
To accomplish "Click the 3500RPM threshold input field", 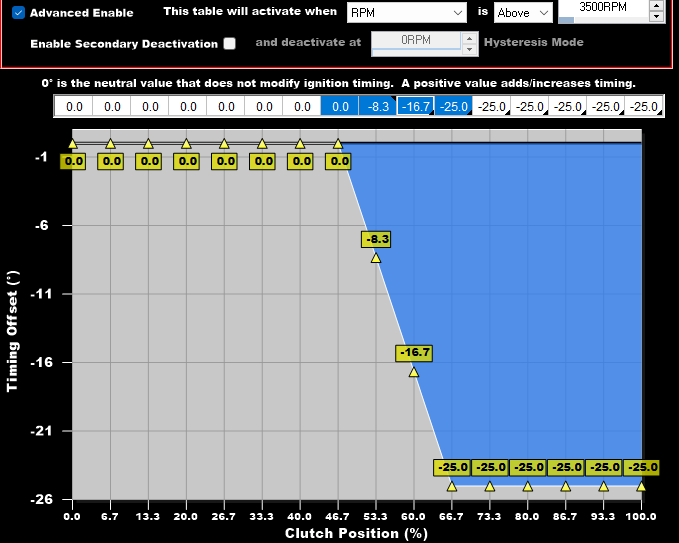I will [602, 7].
